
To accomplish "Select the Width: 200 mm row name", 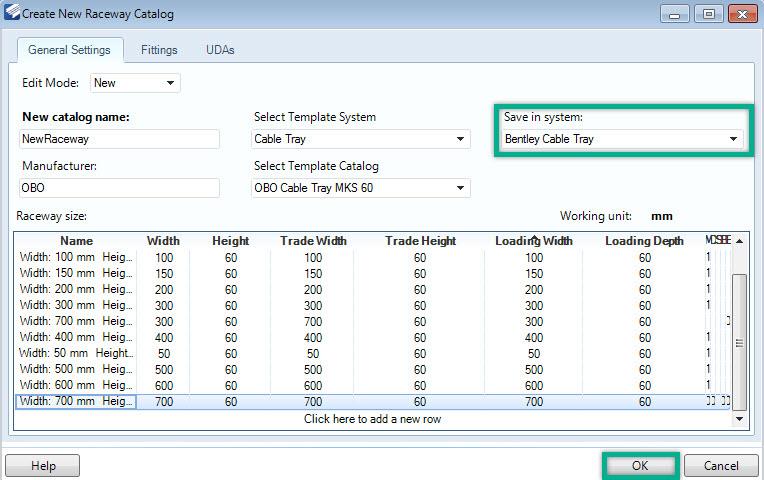I will 76,289.
